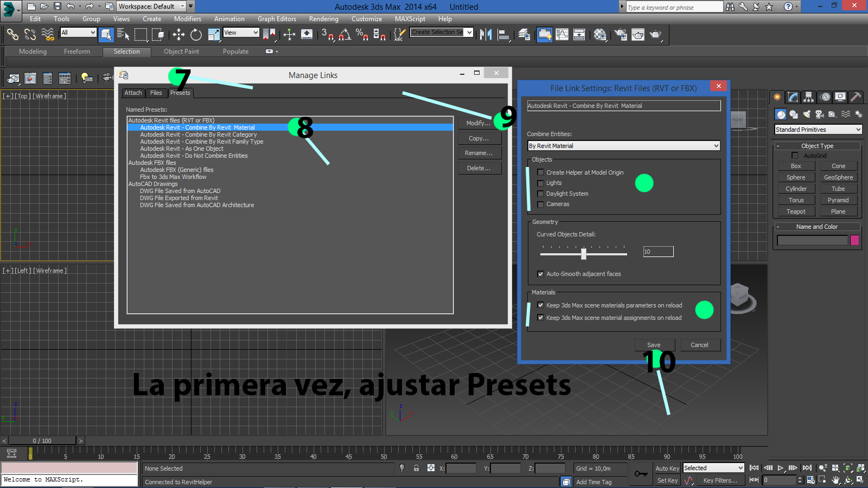This screenshot has height=488, width=868.
Task: Adjust the Curved Objects Detail slider
Action: (x=584, y=253)
